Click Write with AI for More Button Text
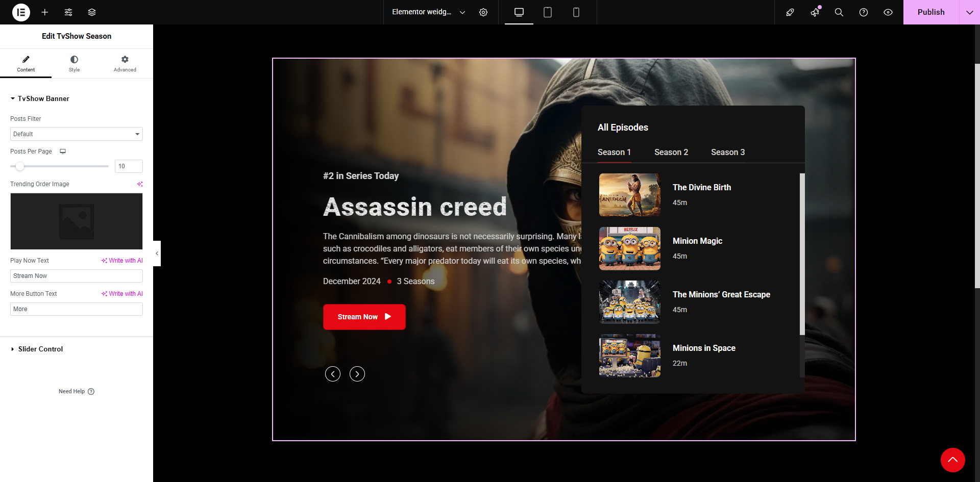The height and width of the screenshot is (482, 980). tap(122, 294)
